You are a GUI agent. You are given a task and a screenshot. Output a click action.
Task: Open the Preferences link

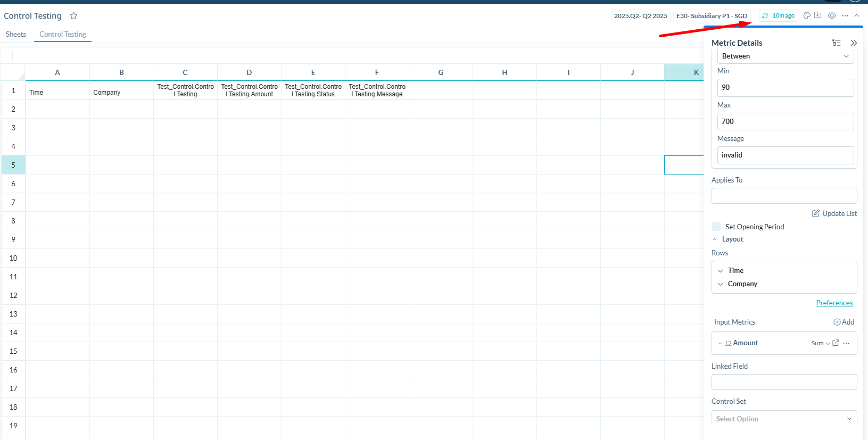[834, 303]
